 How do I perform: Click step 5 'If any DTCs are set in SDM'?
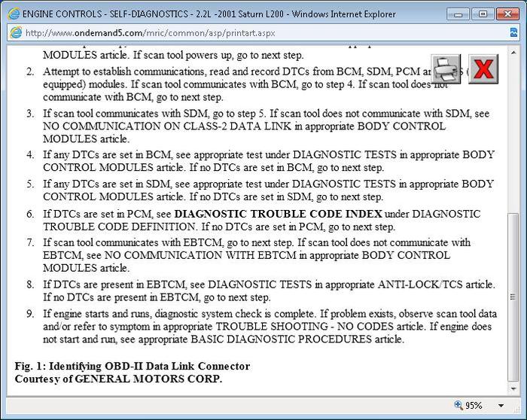[x=107, y=184]
